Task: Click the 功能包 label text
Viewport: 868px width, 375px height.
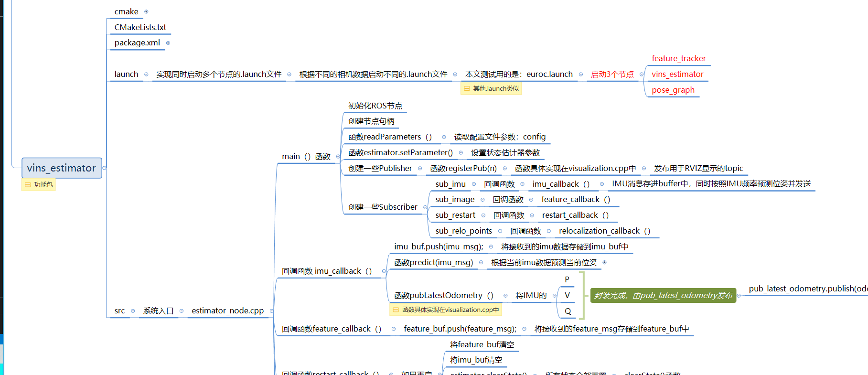Action: click(x=43, y=185)
